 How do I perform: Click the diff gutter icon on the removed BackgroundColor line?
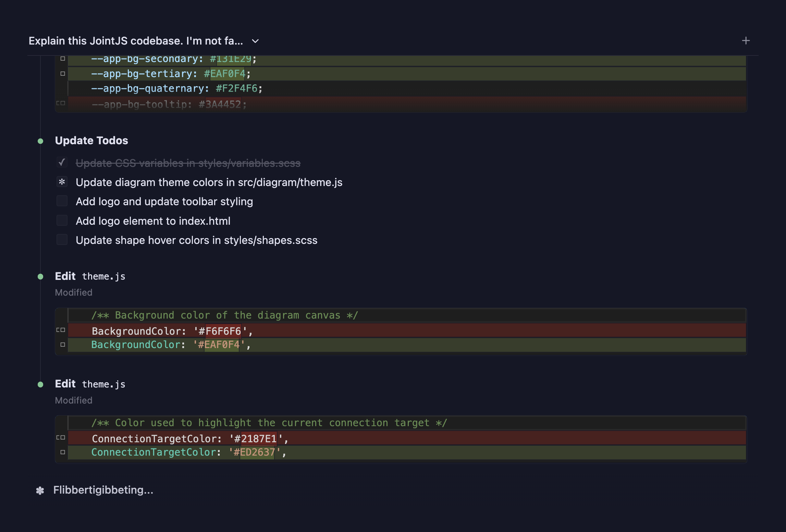pyautogui.click(x=61, y=330)
